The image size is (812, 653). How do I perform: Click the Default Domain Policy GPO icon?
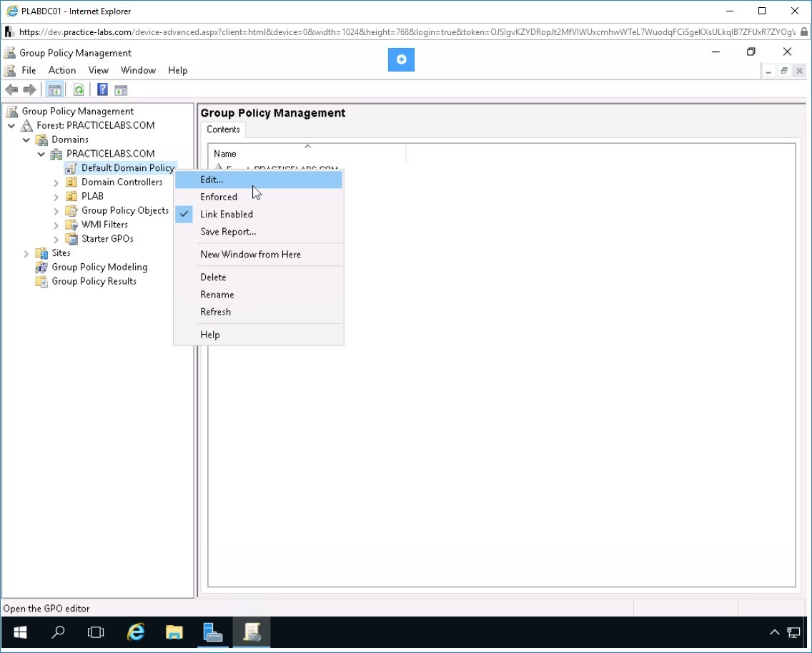tap(71, 168)
